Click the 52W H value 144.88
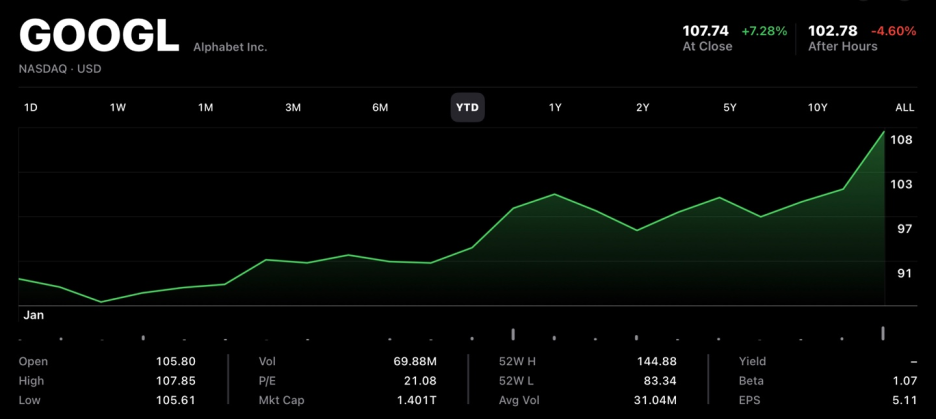 (657, 362)
